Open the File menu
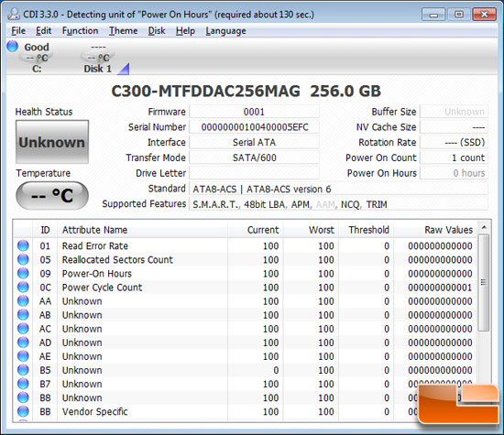 pyautogui.click(x=18, y=31)
